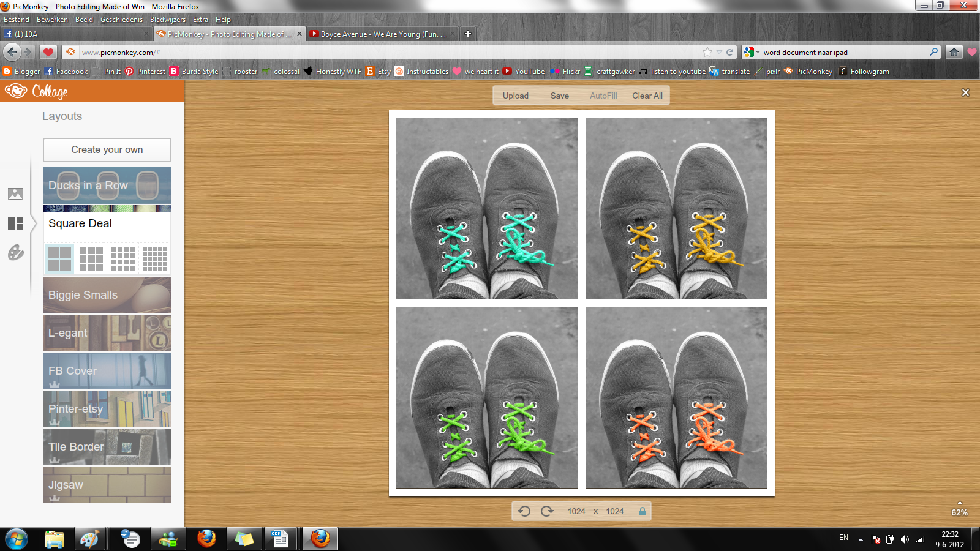
Task: Click the Save button
Action: 560,96
